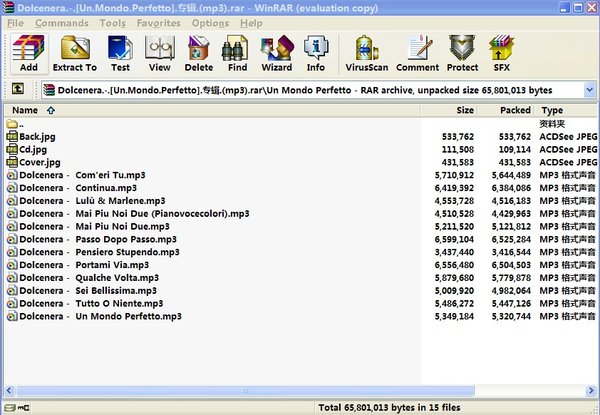
Task: Open the Find binoculars tool
Action: pos(237,53)
